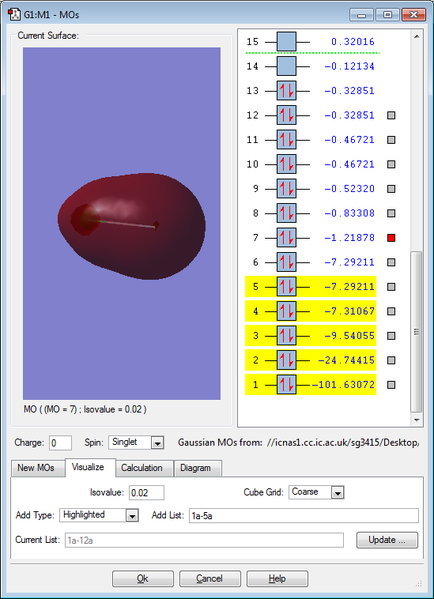The width and height of the screenshot is (434, 599).
Task: Click the electron-pair box of orbital 12
Action: pos(286,115)
